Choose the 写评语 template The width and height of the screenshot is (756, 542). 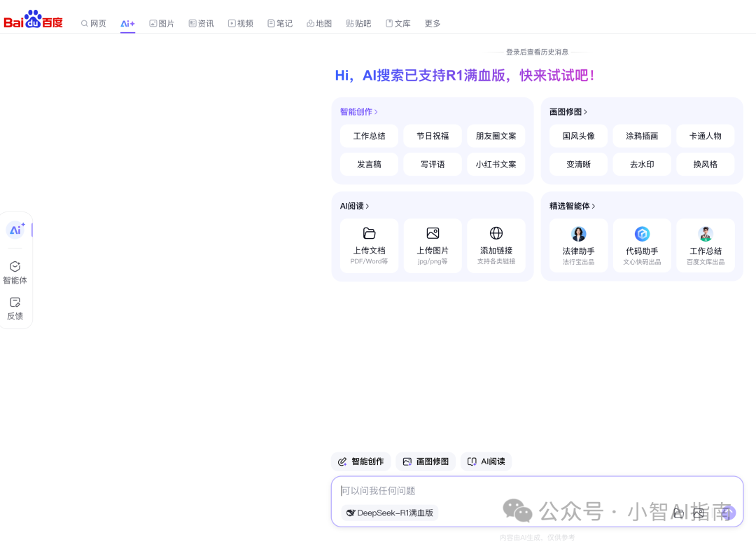point(433,165)
